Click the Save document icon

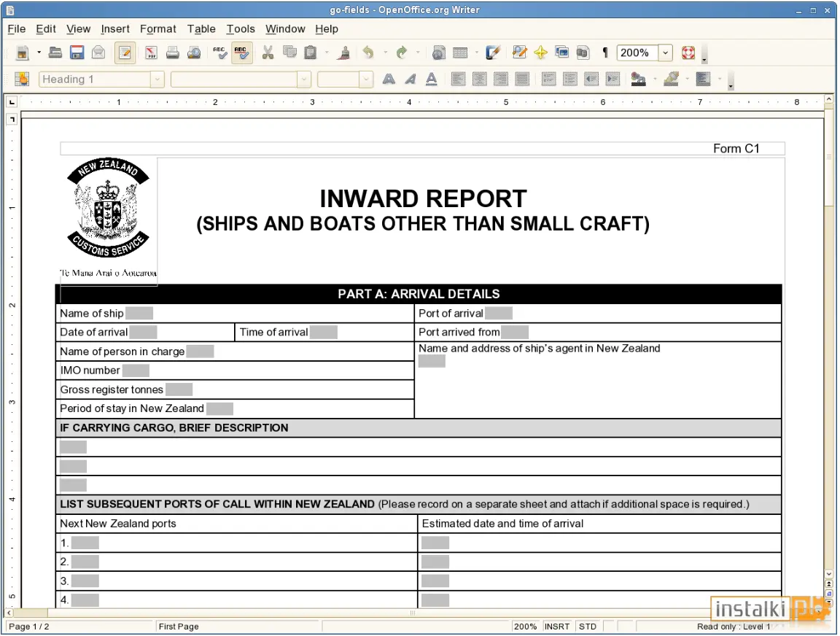click(x=77, y=53)
